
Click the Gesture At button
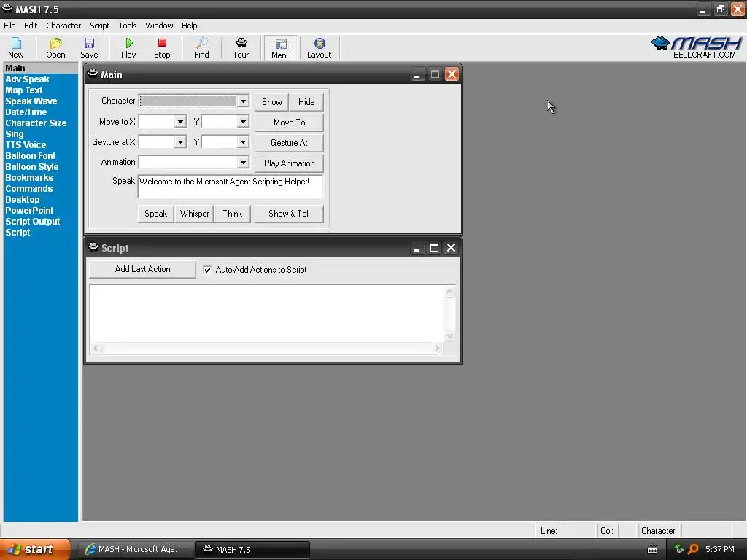coord(289,143)
